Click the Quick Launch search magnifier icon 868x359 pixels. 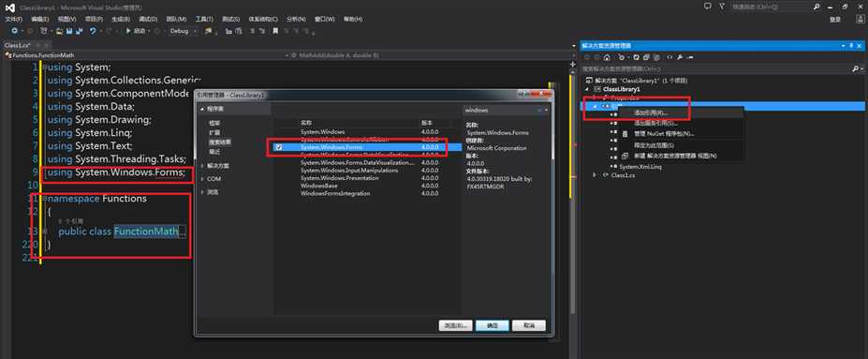pos(817,7)
